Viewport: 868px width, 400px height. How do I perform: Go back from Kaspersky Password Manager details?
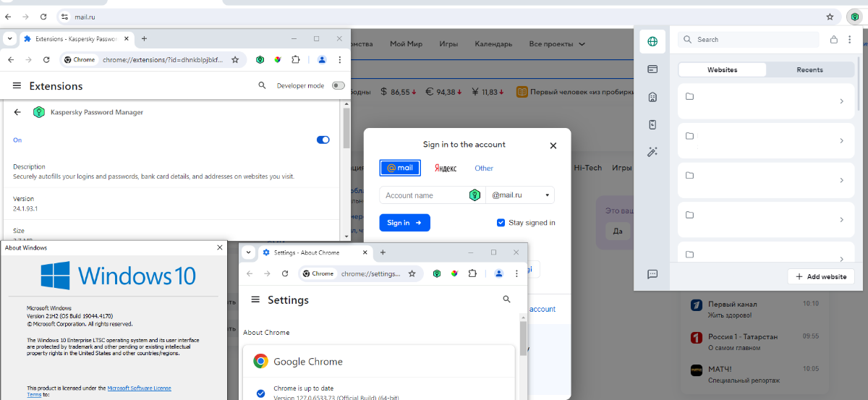pyautogui.click(x=17, y=112)
